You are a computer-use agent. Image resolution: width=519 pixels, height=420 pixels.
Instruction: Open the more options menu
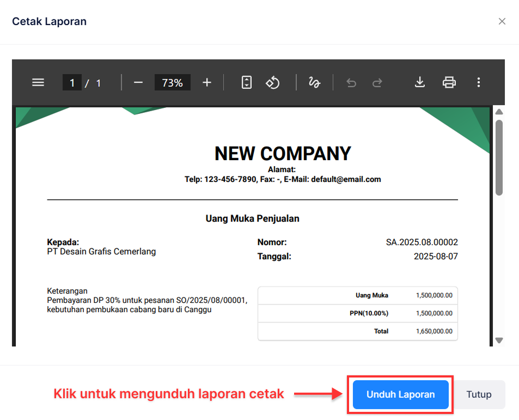point(479,82)
